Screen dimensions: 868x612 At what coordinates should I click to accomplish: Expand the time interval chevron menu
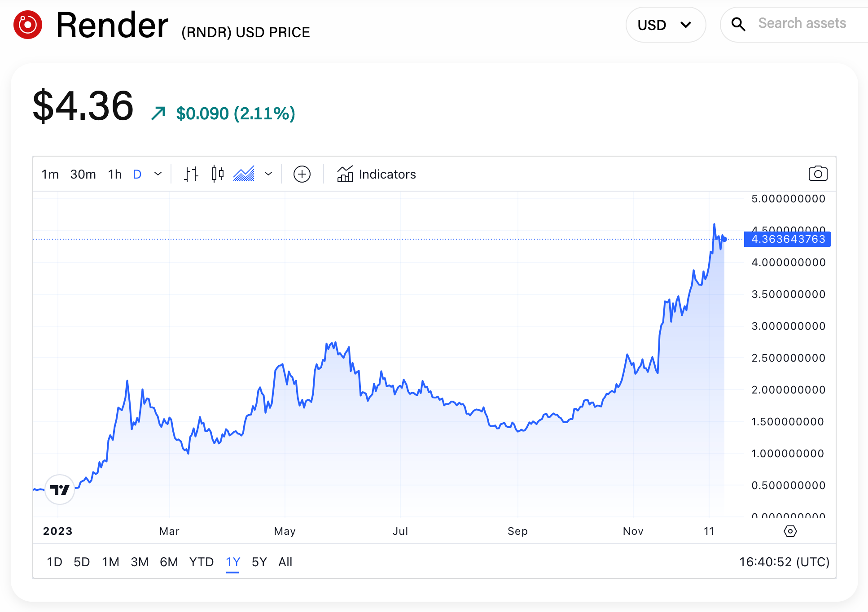158,174
